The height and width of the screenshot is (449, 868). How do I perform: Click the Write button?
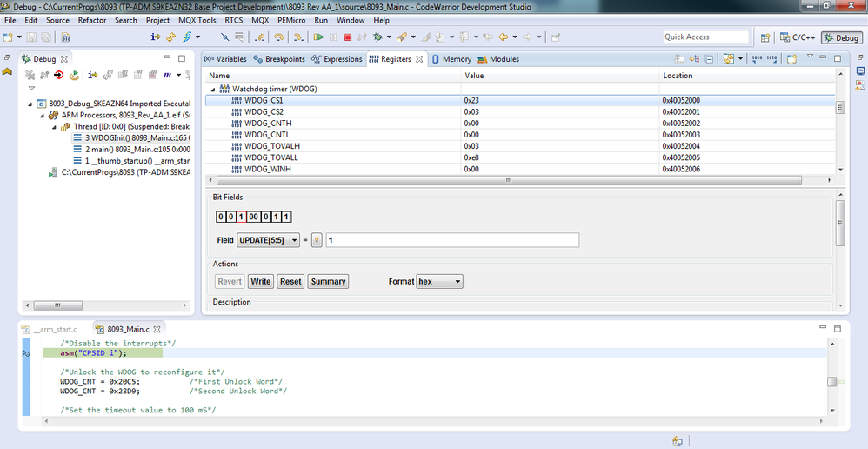[260, 281]
